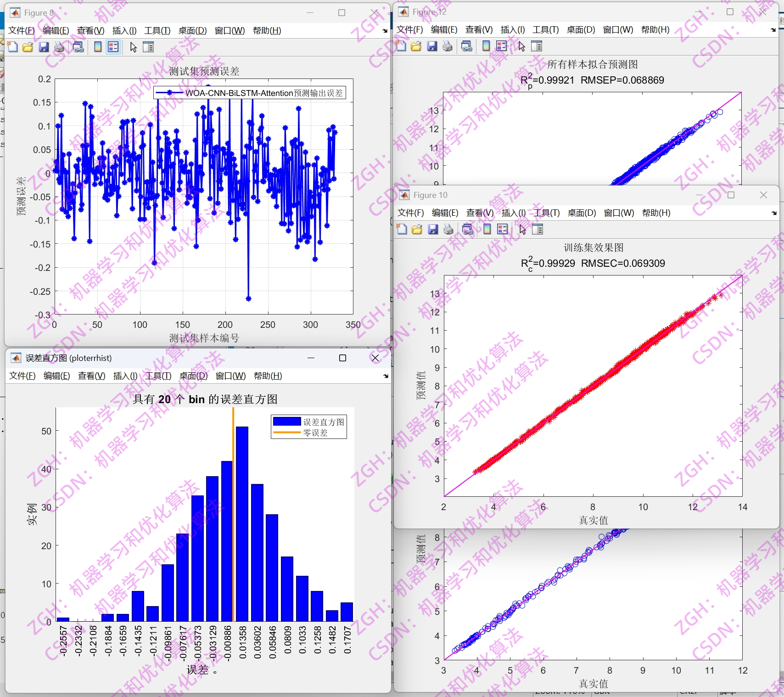This screenshot has height=697, width=784.
Task: Select WOA-CNN-BiLSTM-Attention legend label in Figure 8
Action: coord(264,93)
